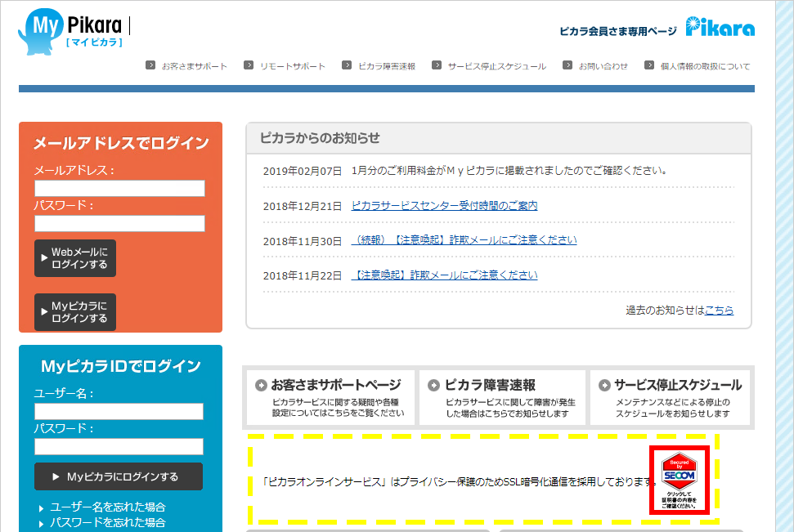Image resolution: width=794 pixels, height=532 pixels.
Task: Click the ユーザー名 input field
Action: click(119, 412)
